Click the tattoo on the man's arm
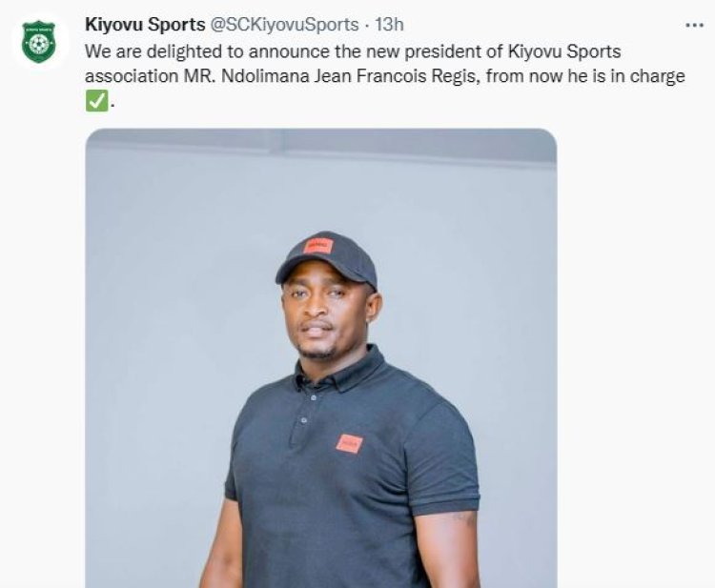This screenshot has width=715, height=588. point(463,518)
